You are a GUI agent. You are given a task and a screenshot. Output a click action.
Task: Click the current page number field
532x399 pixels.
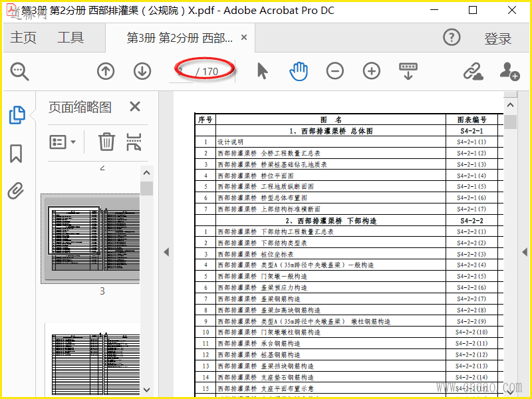pyautogui.click(x=180, y=72)
